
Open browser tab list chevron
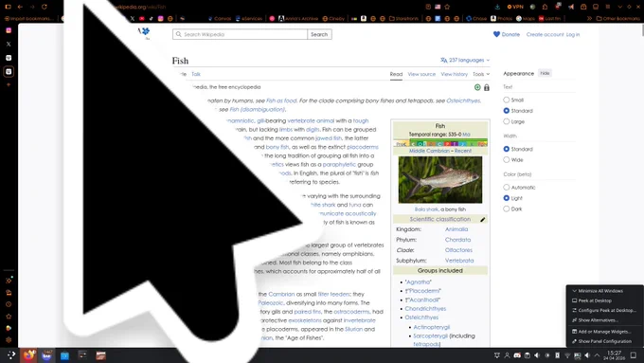tap(619, 7)
